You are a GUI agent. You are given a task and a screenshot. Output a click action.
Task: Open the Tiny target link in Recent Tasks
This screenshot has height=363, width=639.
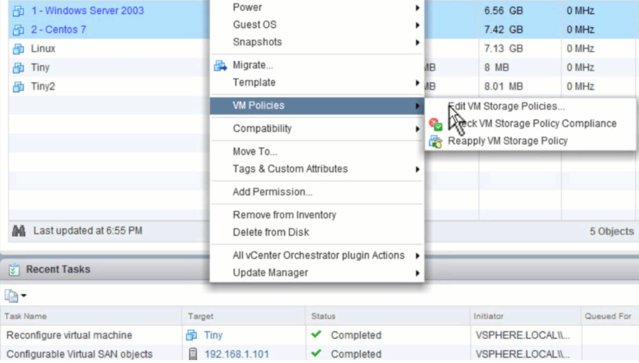pyautogui.click(x=213, y=335)
